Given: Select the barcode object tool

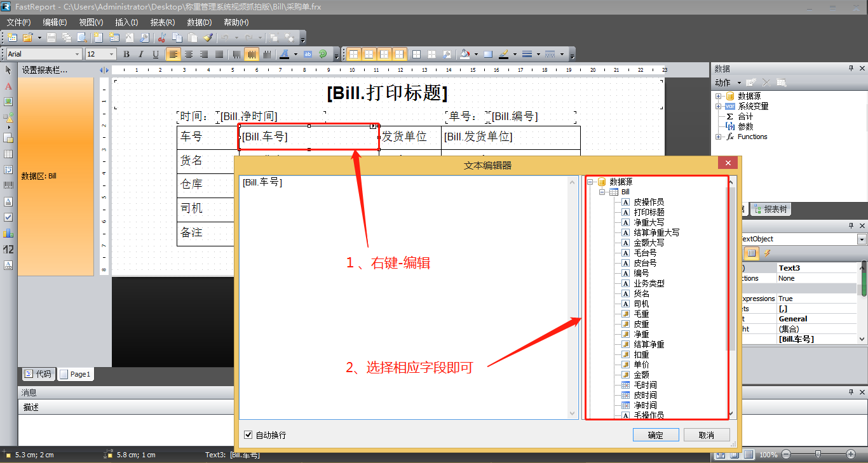Looking at the screenshot, I should (8, 185).
